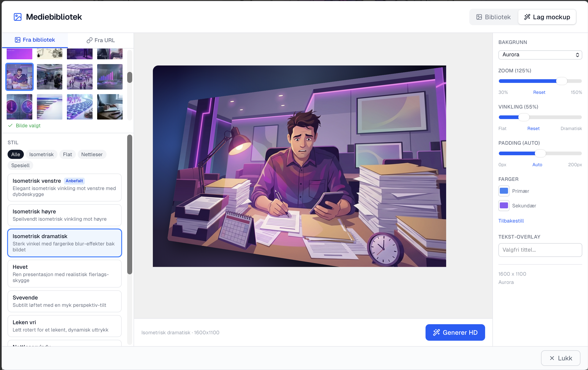Screen dimensions: 588x370
Task: Select the Isometrisk style filter chip
Action: coord(41,154)
